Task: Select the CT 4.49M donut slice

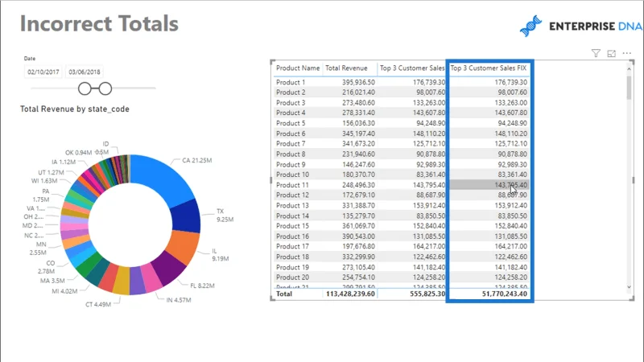Action: (122, 281)
